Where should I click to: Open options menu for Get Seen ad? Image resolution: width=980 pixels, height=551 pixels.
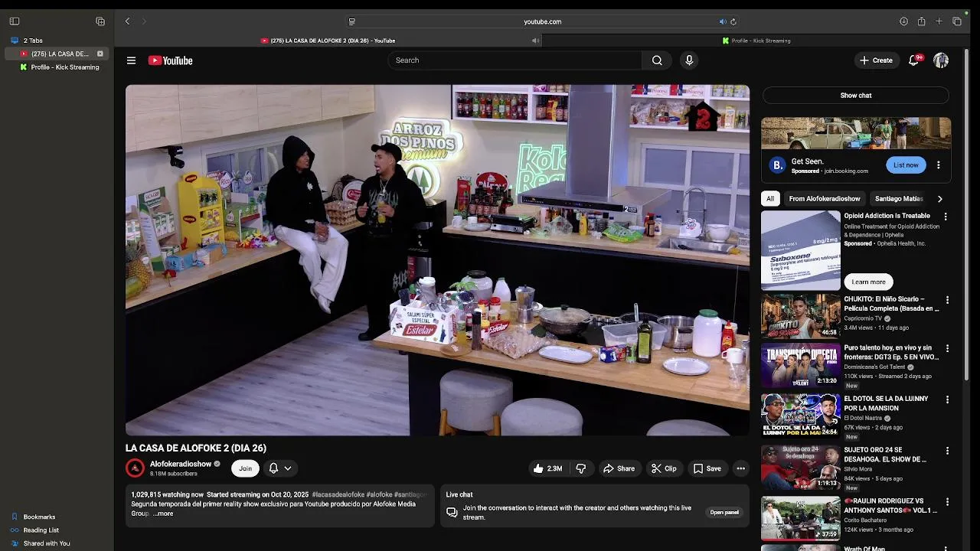939,165
